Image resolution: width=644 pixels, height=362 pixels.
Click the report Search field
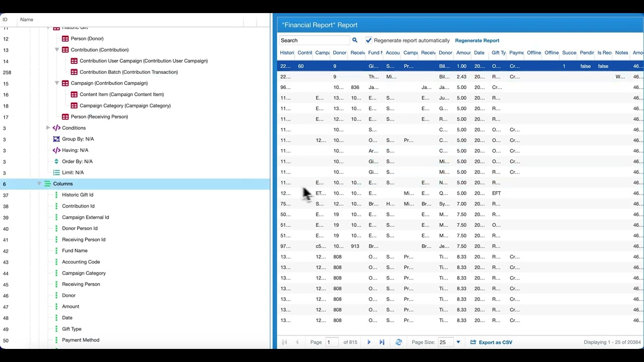coord(314,40)
